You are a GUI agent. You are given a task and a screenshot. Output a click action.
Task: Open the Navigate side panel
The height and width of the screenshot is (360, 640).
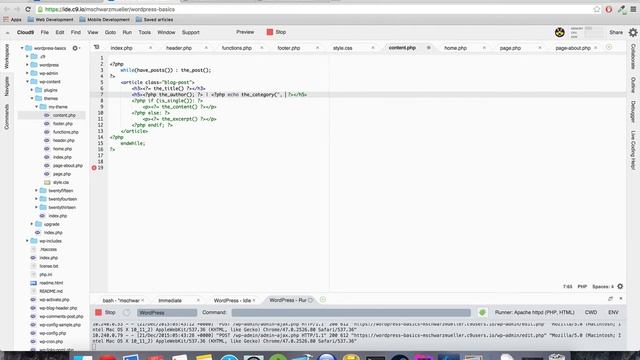click(7, 86)
